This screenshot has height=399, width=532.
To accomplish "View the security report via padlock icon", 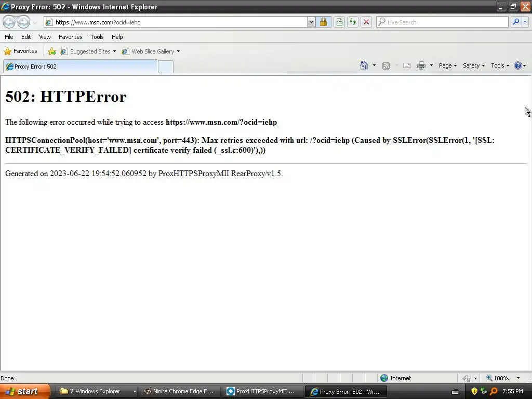I will [x=323, y=22].
